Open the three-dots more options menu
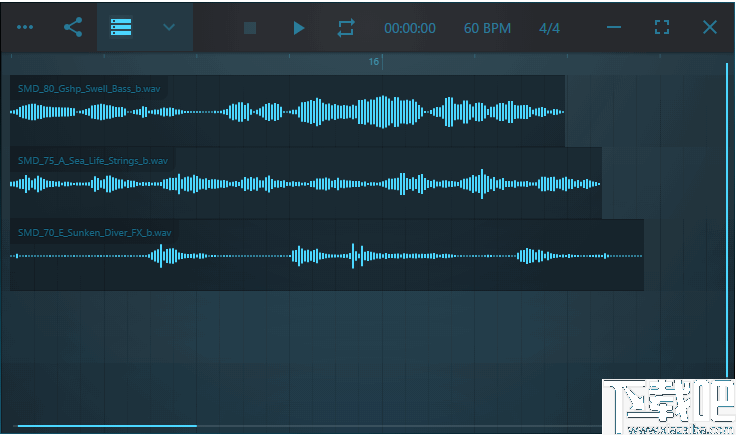 coord(25,27)
